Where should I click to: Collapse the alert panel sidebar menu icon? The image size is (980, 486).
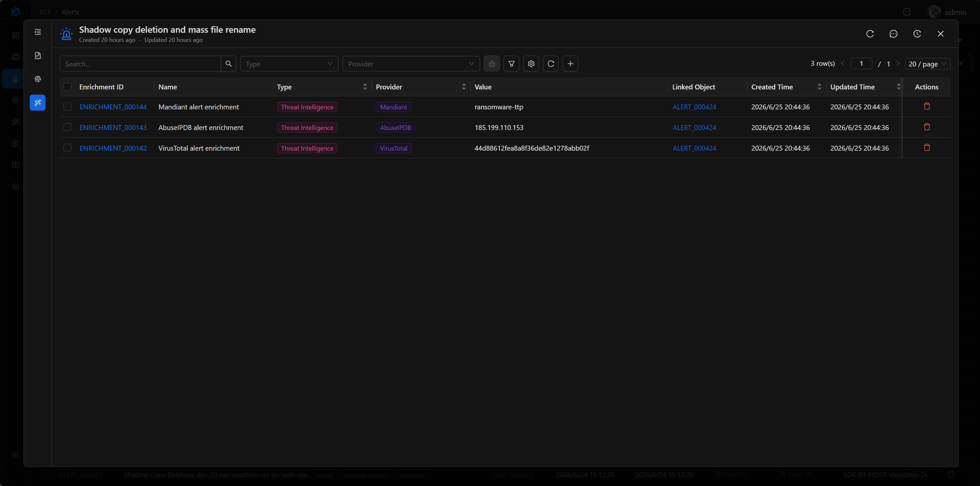pos(38,32)
